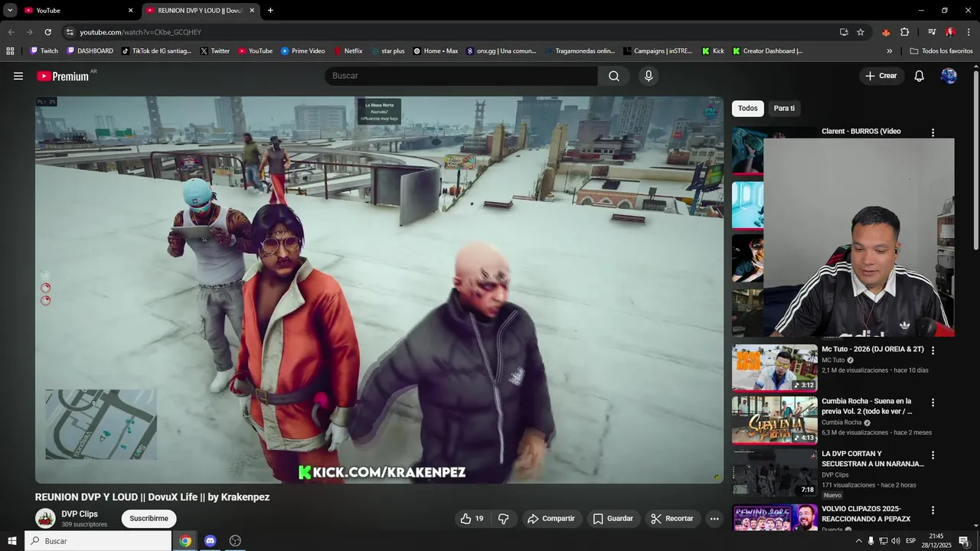Viewport: 980px width, 551px height.
Task: Open the YouTube guide hamburger menu
Action: 18,76
